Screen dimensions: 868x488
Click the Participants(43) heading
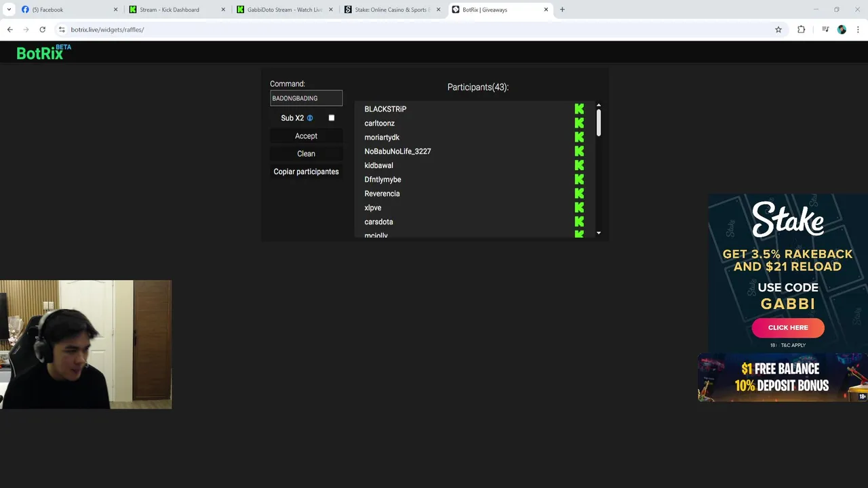tap(478, 87)
